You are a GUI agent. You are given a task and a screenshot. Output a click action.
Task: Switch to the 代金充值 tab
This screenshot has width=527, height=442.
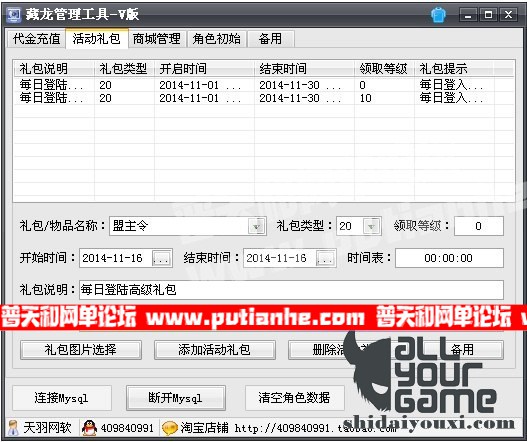pos(36,39)
